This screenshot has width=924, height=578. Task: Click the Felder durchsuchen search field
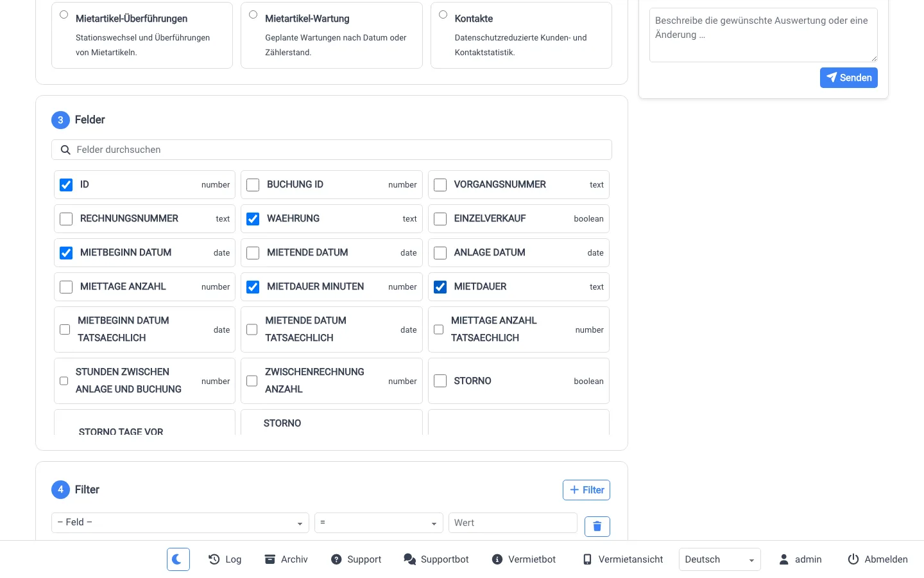[x=332, y=150]
